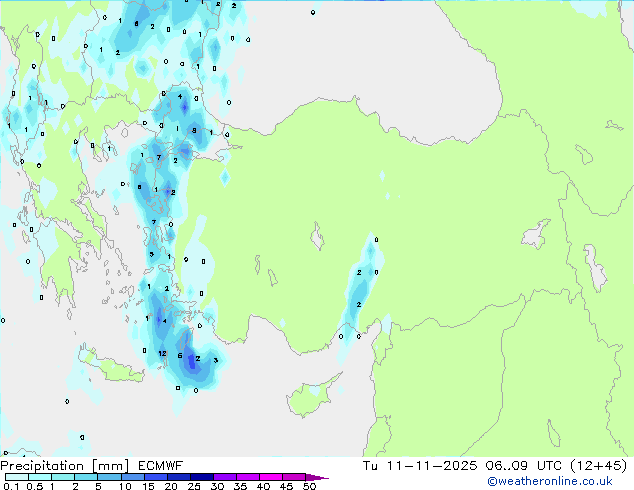Pick the 2–5 mm legend color swatch
This screenshot has height=490, width=634.
point(86,477)
